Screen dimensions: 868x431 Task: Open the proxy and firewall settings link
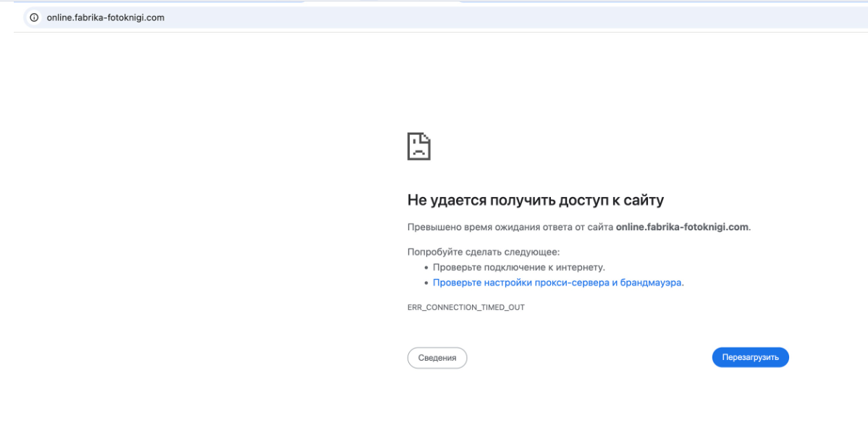click(557, 283)
